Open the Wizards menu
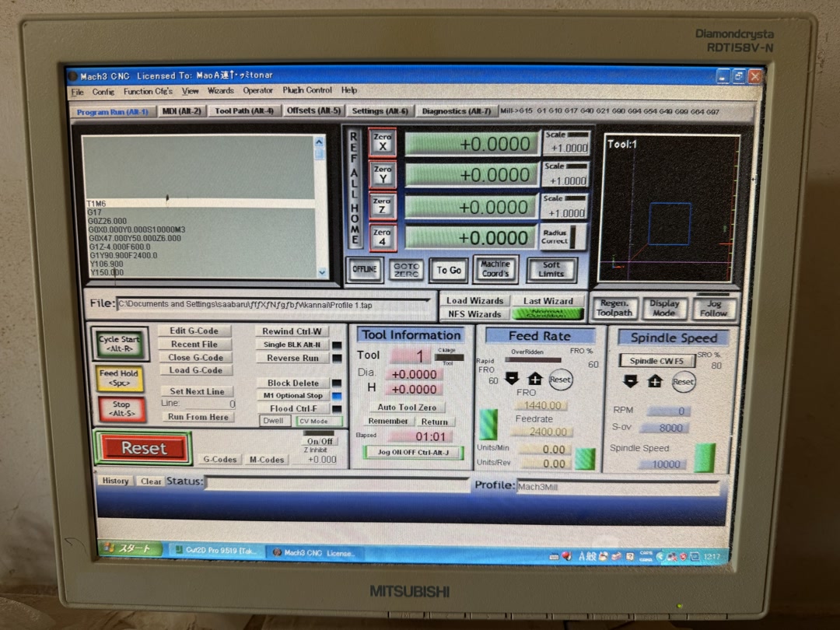Screen dimensions: 840x630 [x=221, y=90]
